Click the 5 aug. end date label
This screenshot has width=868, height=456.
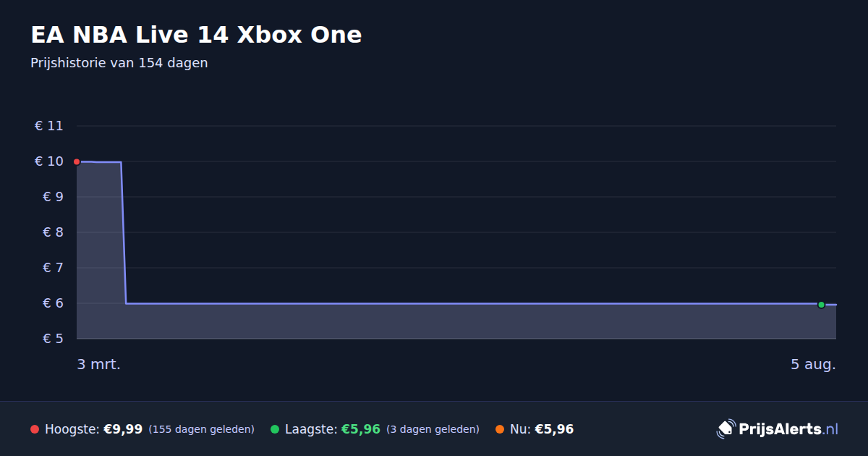[x=813, y=364]
